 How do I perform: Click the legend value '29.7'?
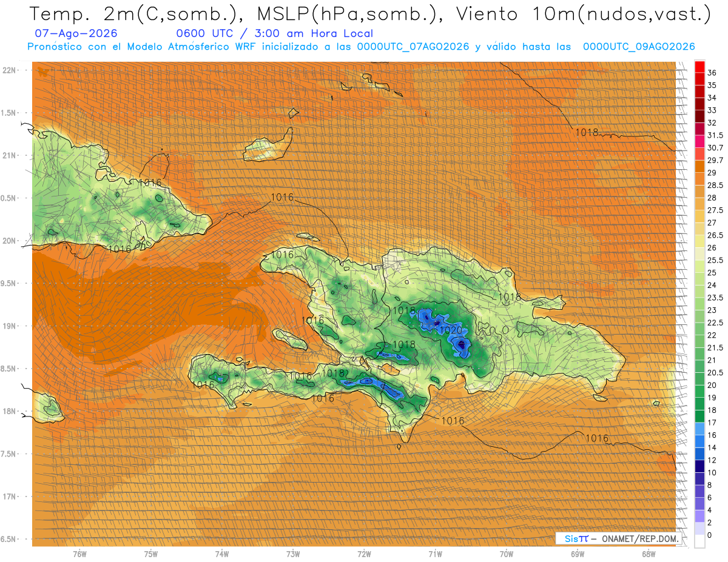point(715,161)
